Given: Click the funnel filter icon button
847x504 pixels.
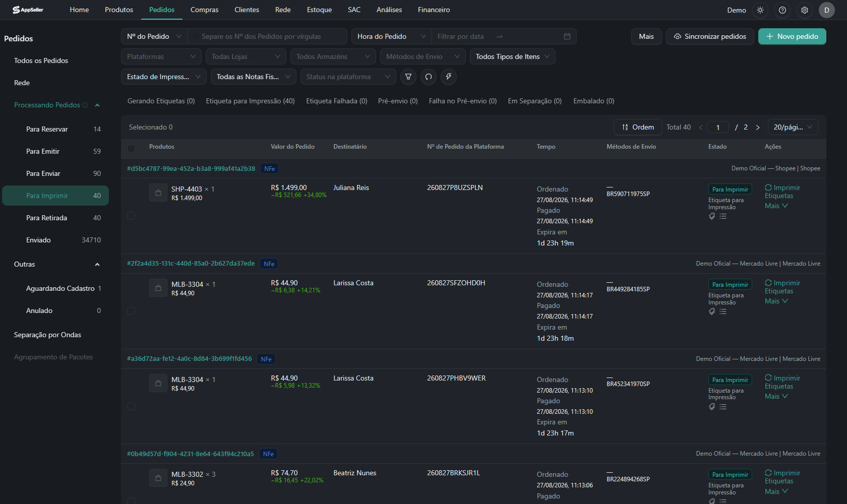Looking at the screenshot, I should pos(408,77).
